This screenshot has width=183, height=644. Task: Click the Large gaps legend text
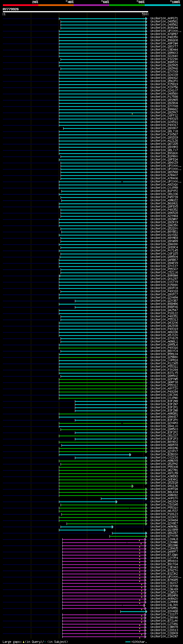pyautogui.click(x=35, y=642)
